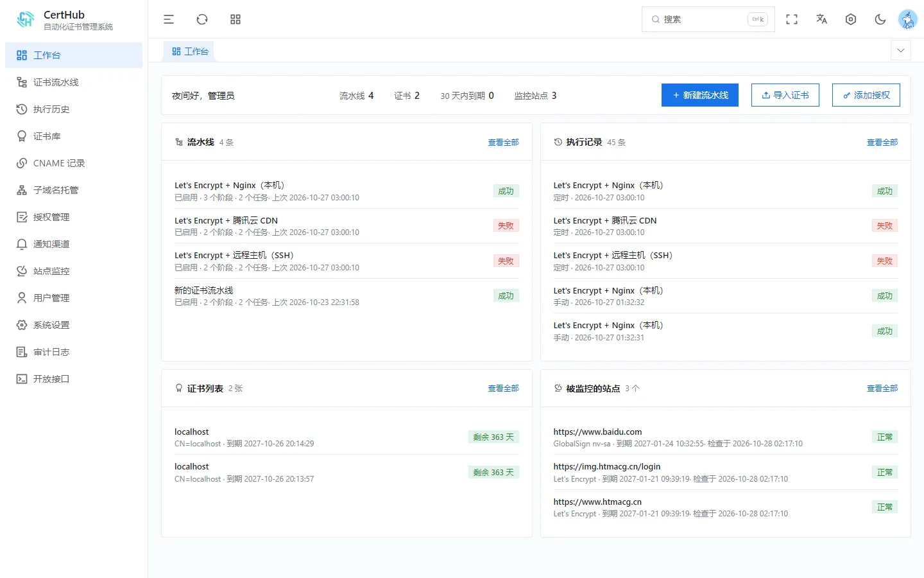Toggle dark mode with the moon icon
This screenshot has width=924, height=578.
coord(880,19)
